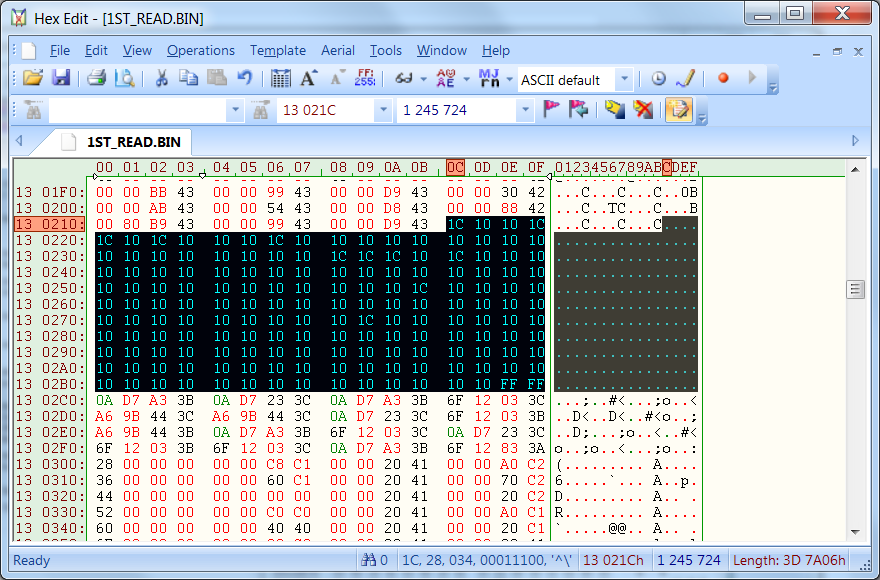
Task: Click the pencil highlighter icon
Action: [x=685, y=78]
